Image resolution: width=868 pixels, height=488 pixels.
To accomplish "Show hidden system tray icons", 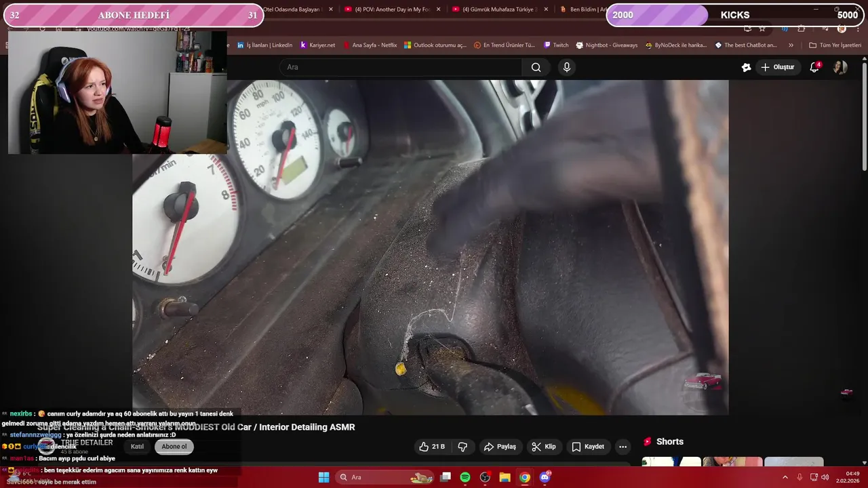I will (785, 477).
